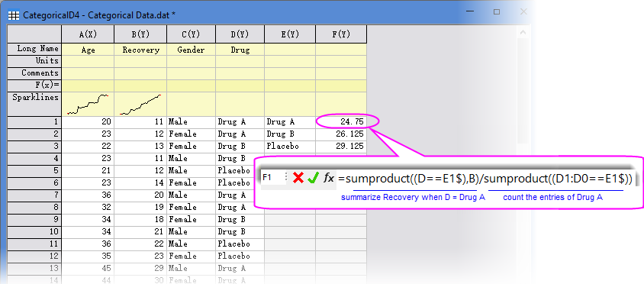Click Age value 20 in row 1

pyautogui.click(x=88, y=122)
